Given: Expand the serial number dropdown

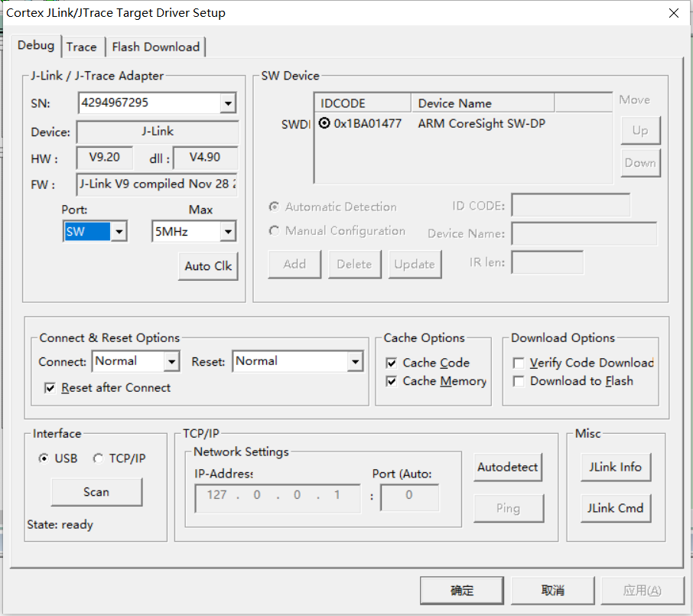Looking at the screenshot, I should (227, 103).
